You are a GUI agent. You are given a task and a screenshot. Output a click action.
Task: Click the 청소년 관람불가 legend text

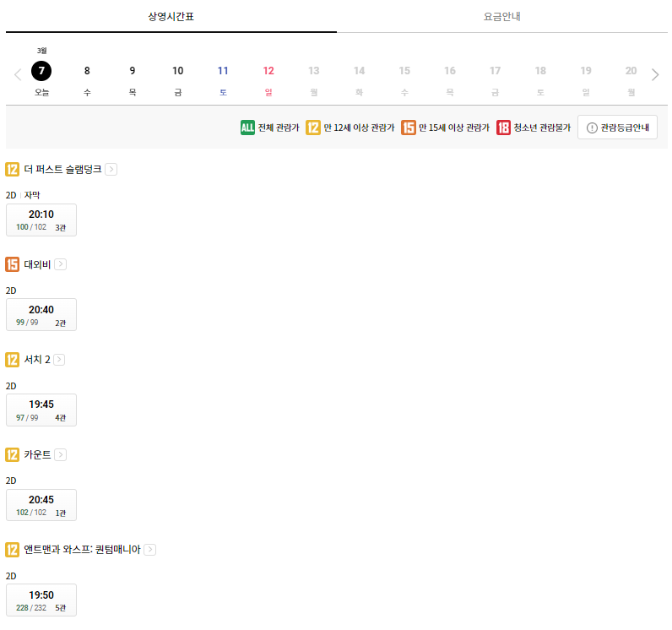pos(542,128)
